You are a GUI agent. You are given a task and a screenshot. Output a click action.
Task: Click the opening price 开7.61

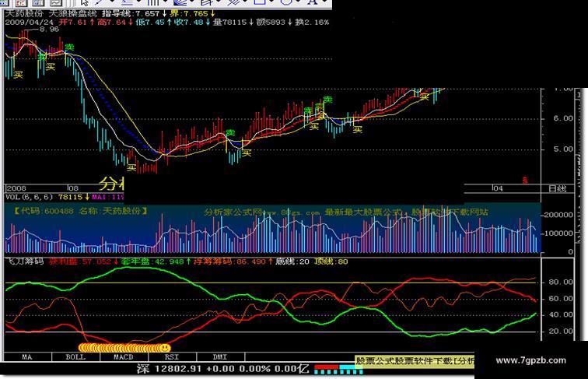click(x=72, y=22)
